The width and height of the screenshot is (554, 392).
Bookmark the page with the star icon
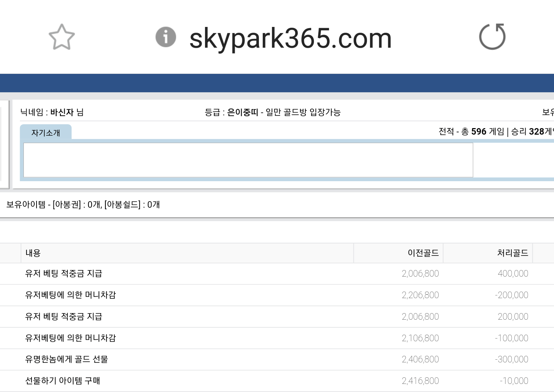click(x=62, y=37)
